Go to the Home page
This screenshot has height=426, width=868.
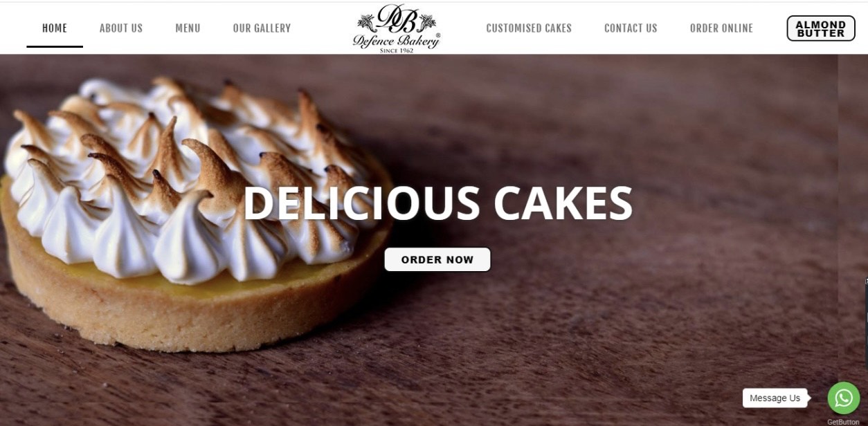click(55, 28)
